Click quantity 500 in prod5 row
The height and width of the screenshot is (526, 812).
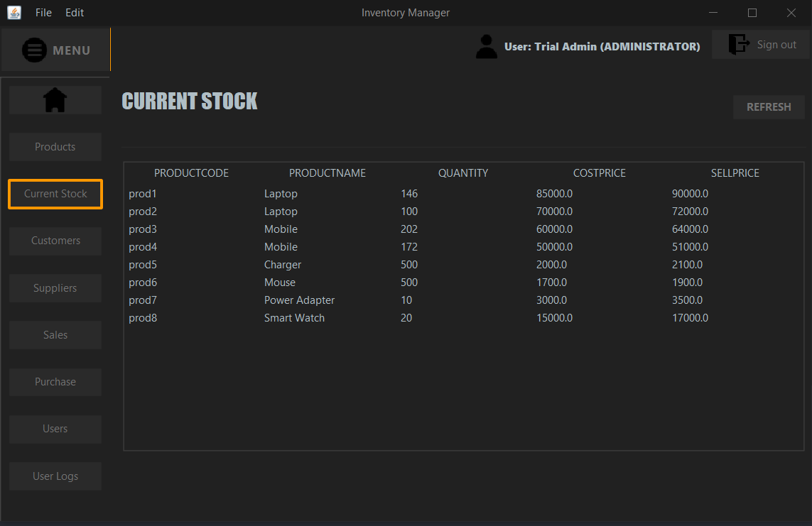point(463,265)
